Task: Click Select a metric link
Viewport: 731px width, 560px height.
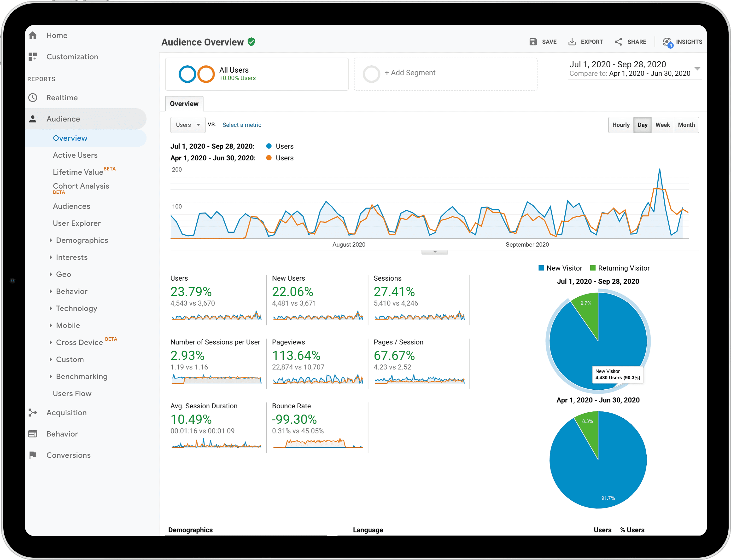Action: (242, 125)
